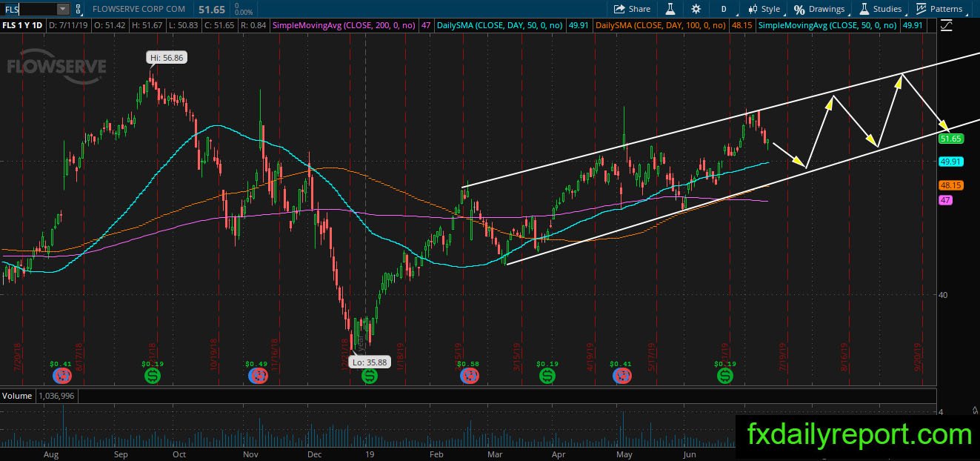Viewport: 980px width, 461px height.
Task: Open the symbol history dropdown arrow
Action: [x=63, y=9]
